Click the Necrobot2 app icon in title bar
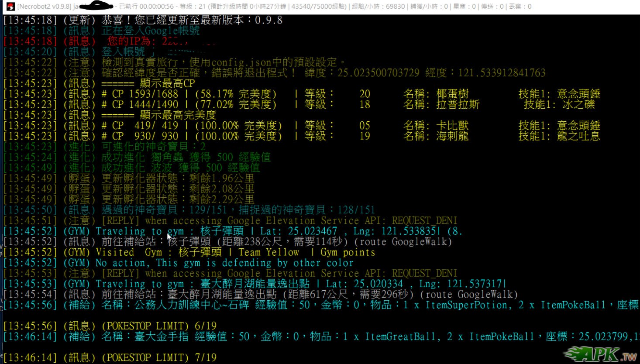The image size is (640, 364). coord(10,7)
